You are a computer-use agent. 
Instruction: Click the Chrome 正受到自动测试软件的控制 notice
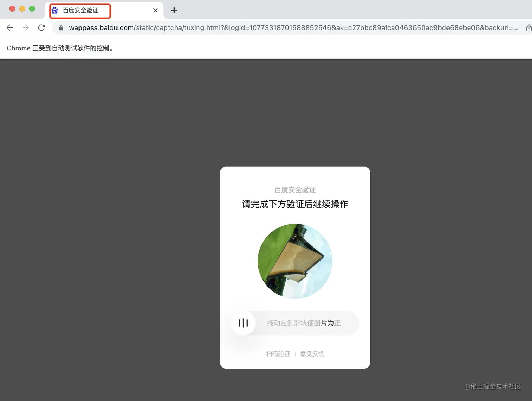(61, 48)
